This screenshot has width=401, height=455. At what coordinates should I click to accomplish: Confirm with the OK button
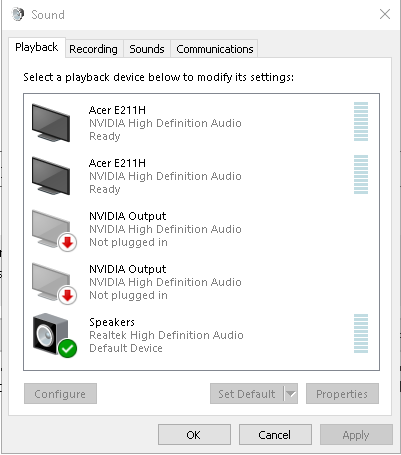pyautogui.click(x=194, y=435)
